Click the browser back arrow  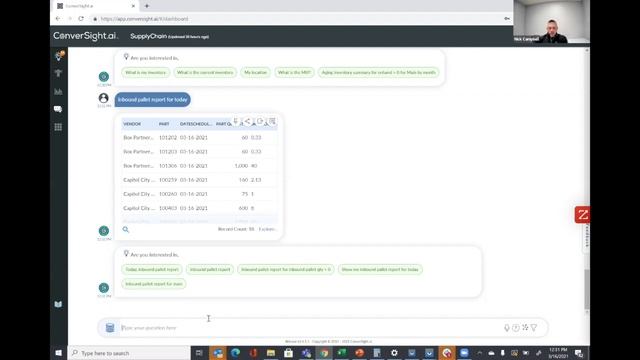(x=58, y=19)
